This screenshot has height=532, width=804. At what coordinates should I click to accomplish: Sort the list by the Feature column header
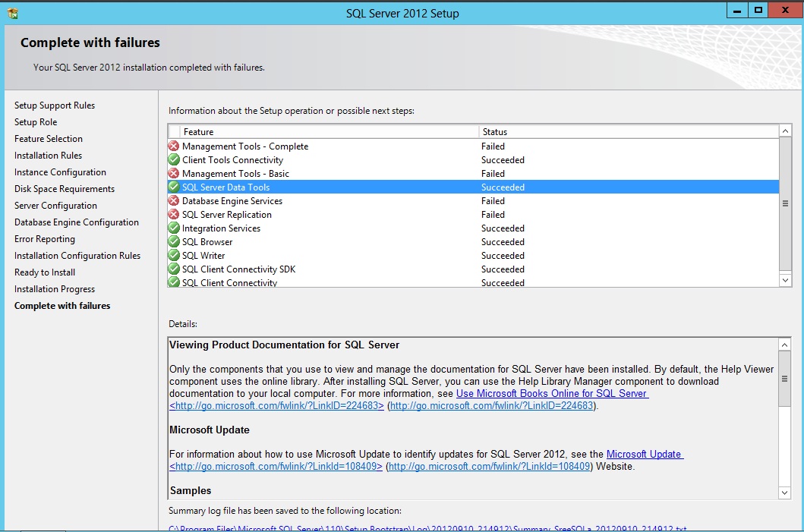(x=326, y=132)
